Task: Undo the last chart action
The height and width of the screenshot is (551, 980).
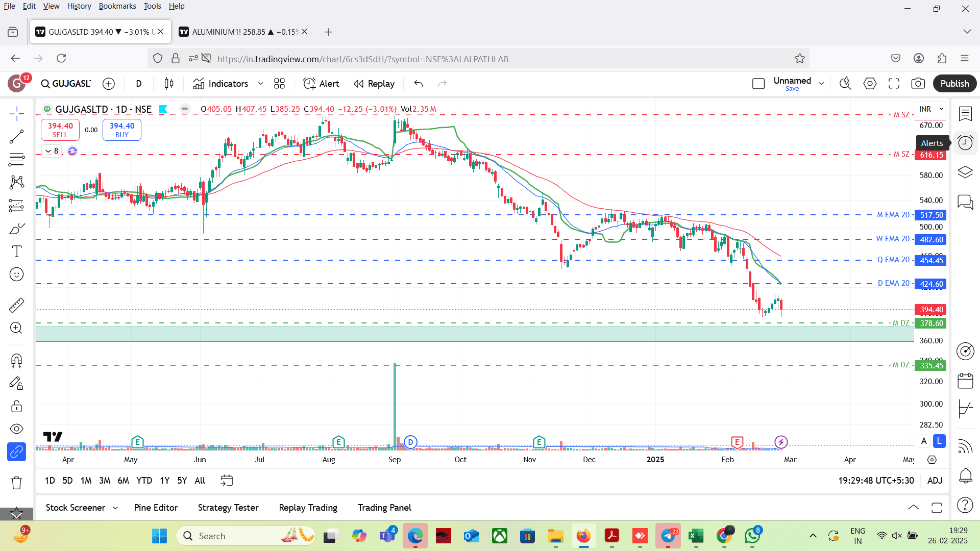Action: [x=419, y=84]
